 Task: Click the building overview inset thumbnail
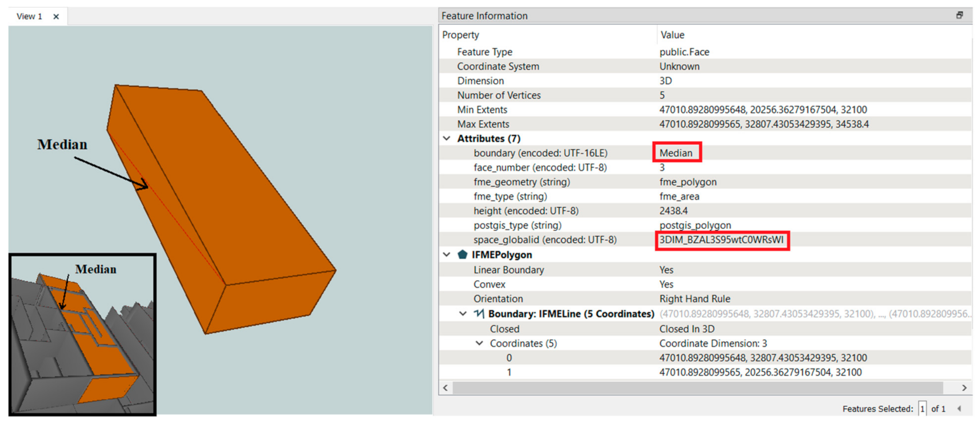[83, 335]
